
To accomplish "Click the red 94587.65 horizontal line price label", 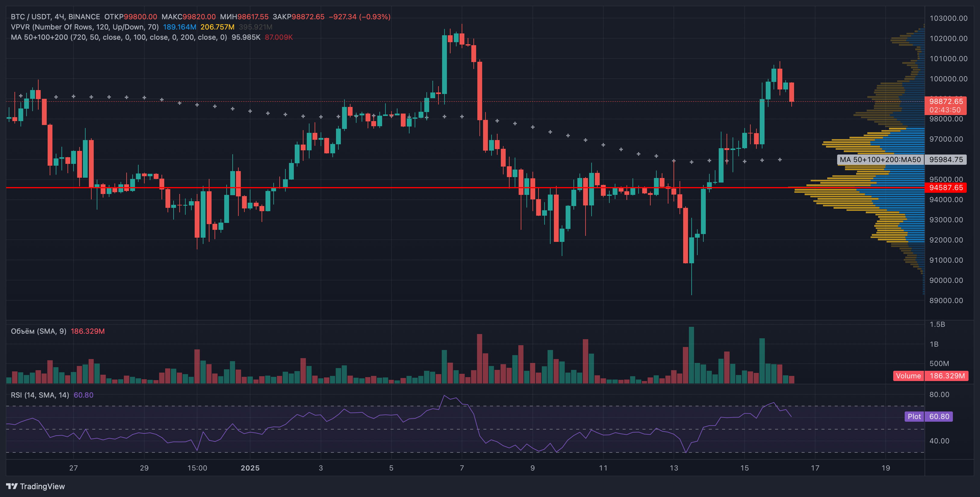I will click(x=946, y=187).
